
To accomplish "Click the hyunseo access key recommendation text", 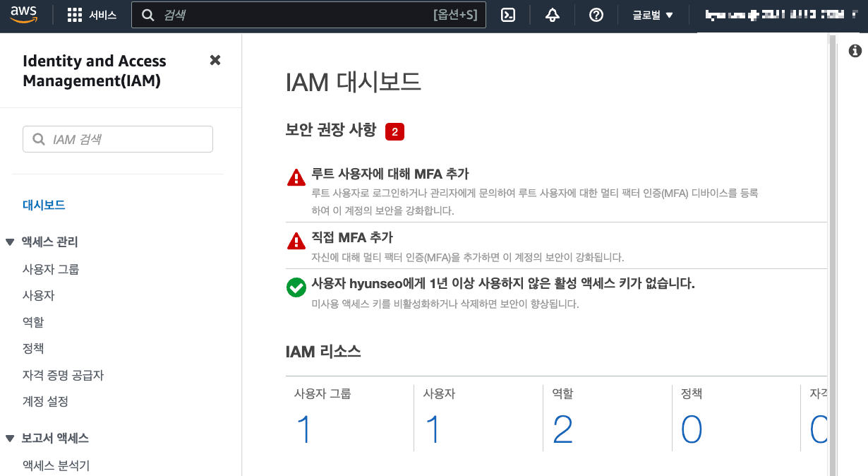I will pyautogui.click(x=504, y=284).
